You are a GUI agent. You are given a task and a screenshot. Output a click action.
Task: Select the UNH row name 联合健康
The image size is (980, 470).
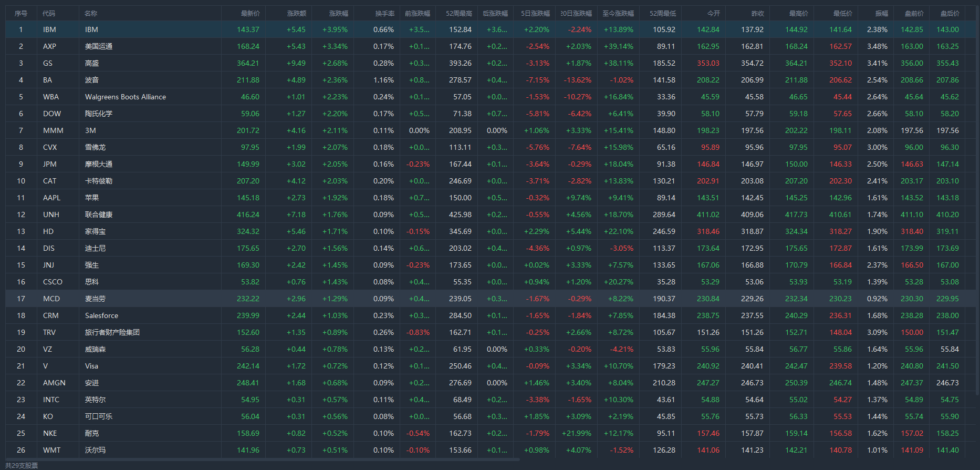(x=99, y=214)
